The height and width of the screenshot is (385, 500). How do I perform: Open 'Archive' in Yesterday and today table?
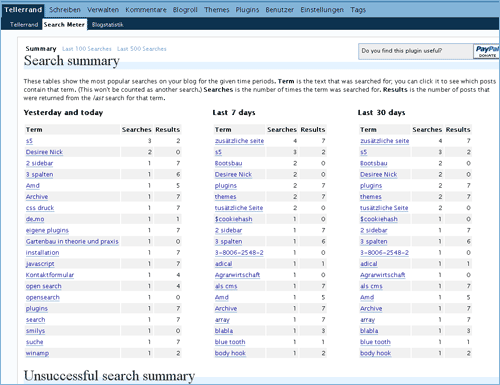[x=37, y=197]
